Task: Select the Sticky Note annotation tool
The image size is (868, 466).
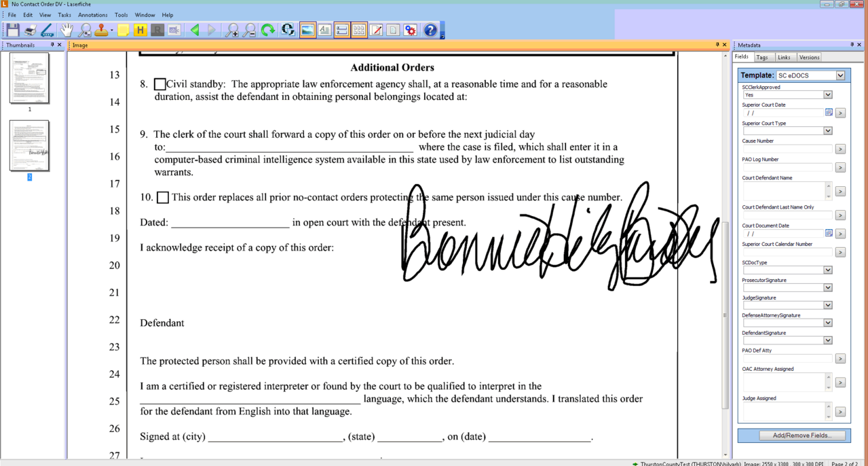Action: pos(124,30)
